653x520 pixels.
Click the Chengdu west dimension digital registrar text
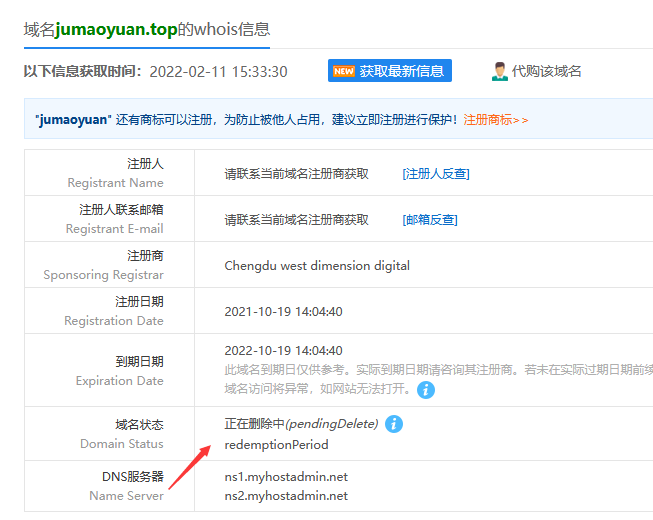tap(317, 266)
